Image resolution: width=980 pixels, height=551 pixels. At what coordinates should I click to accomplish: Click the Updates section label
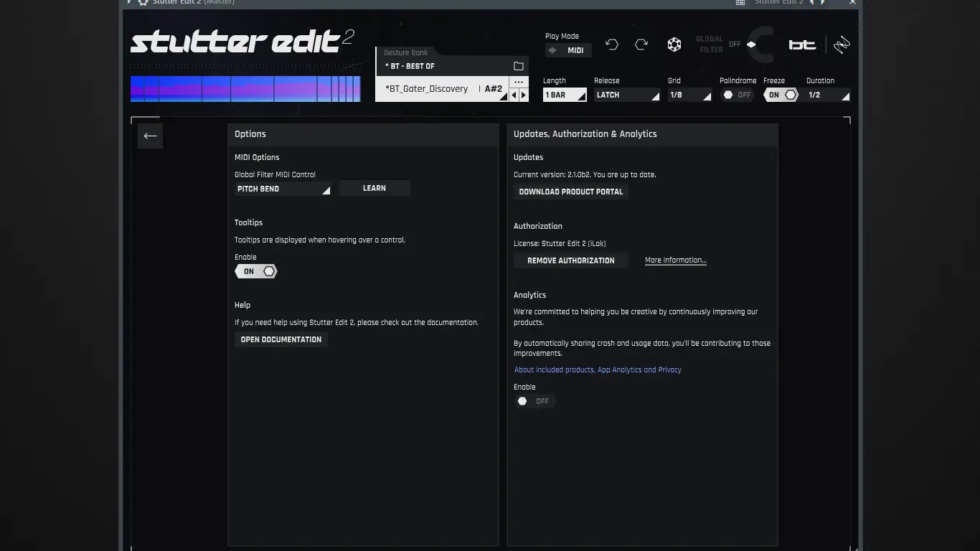(529, 157)
